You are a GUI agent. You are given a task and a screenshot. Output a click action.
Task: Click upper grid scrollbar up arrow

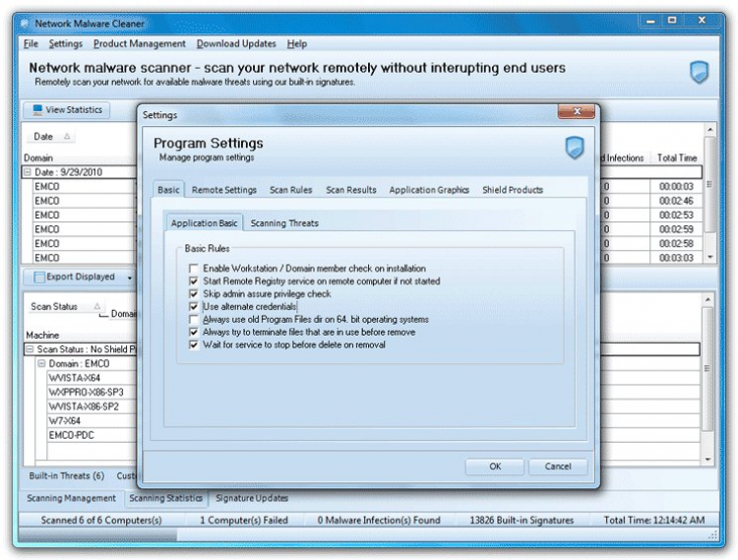pos(709,129)
